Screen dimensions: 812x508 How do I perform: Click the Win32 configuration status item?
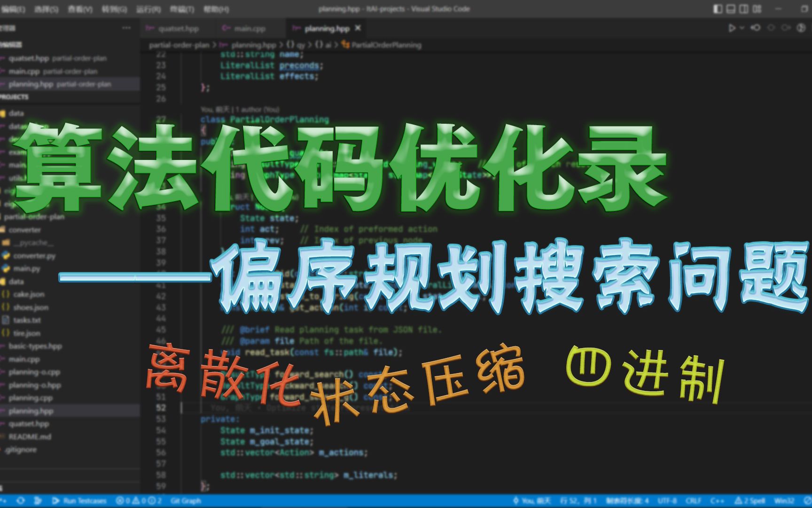click(784, 501)
